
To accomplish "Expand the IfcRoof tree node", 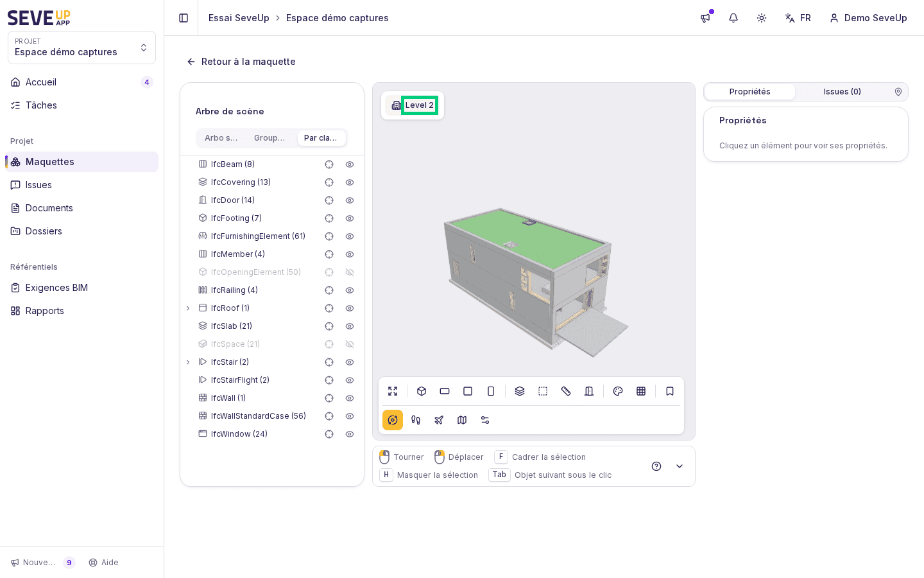I will pos(188,308).
